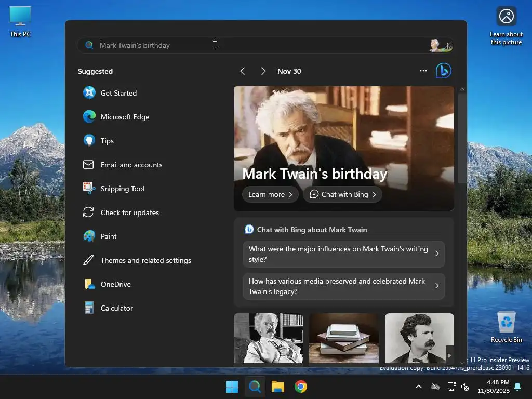The width and height of the screenshot is (532, 399).
Task: Click the Nov 30 date label
Action: click(x=289, y=71)
